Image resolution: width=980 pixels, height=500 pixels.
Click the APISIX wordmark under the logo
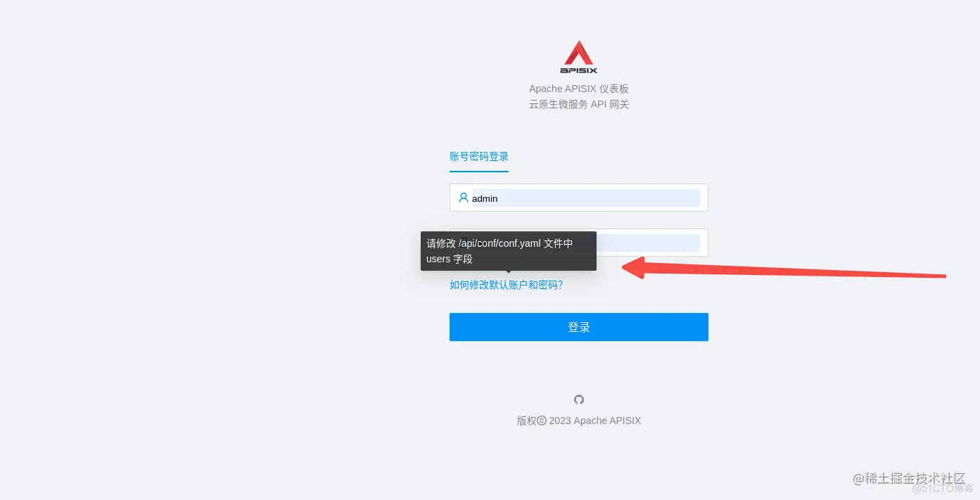(x=578, y=70)
